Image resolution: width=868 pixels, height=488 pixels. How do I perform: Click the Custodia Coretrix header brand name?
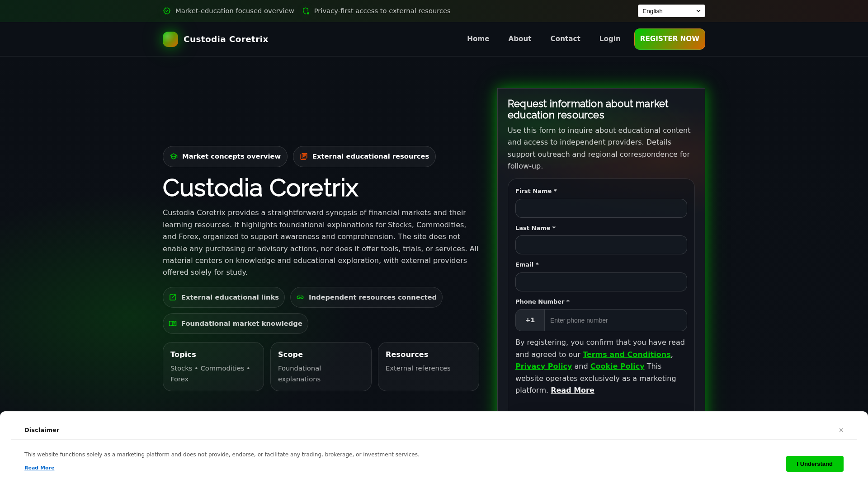(x=226, y=39)
